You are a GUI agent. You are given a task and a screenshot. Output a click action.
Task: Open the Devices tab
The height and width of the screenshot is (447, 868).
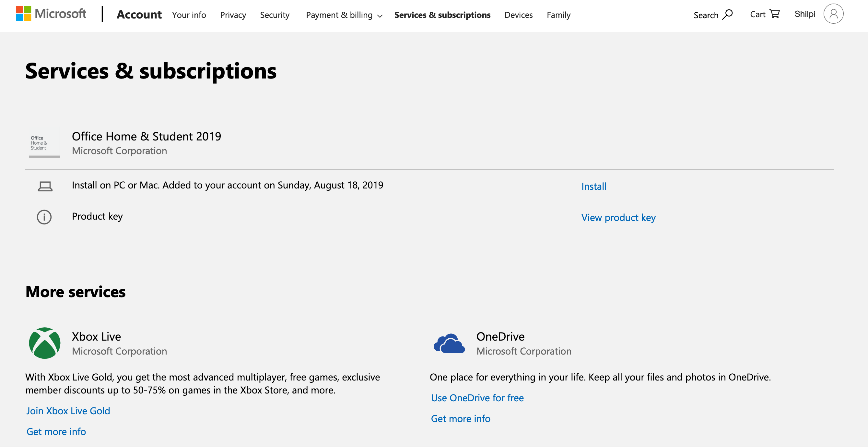tap(519, 15)
